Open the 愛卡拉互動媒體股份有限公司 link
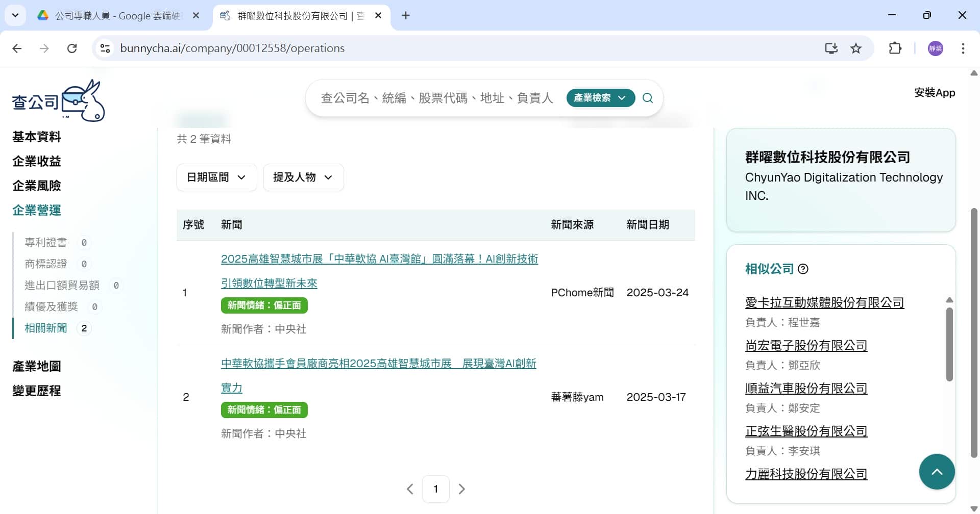This screenshot has height=514, width=980. (x=824, y=302)
